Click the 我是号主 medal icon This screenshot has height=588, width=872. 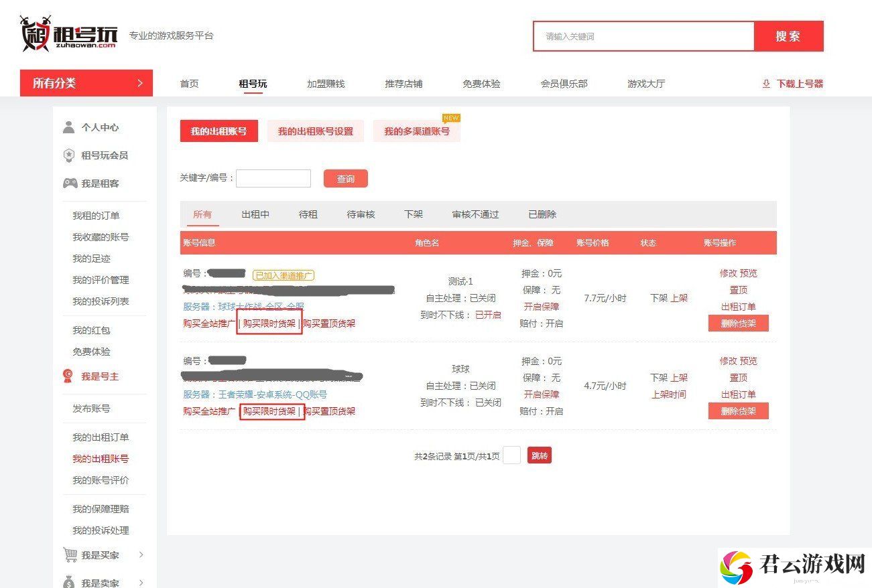tap(68, 376)
